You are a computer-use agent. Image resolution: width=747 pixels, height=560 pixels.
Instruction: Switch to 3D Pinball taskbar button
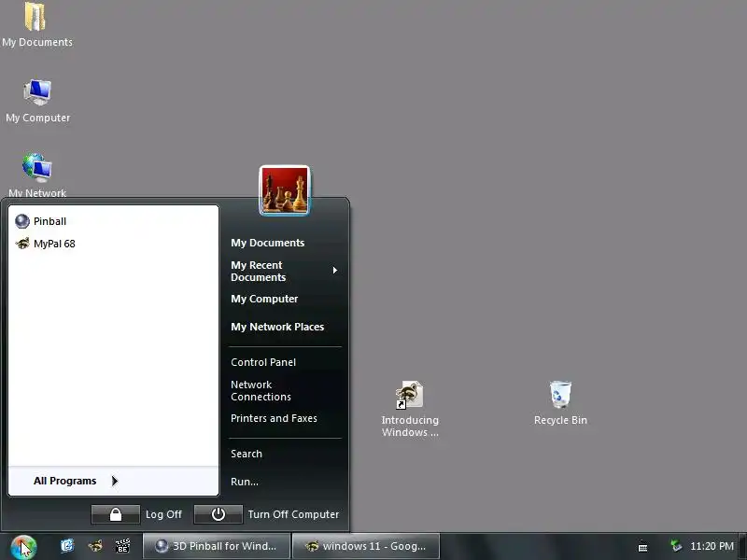click(x=217, y=546)
